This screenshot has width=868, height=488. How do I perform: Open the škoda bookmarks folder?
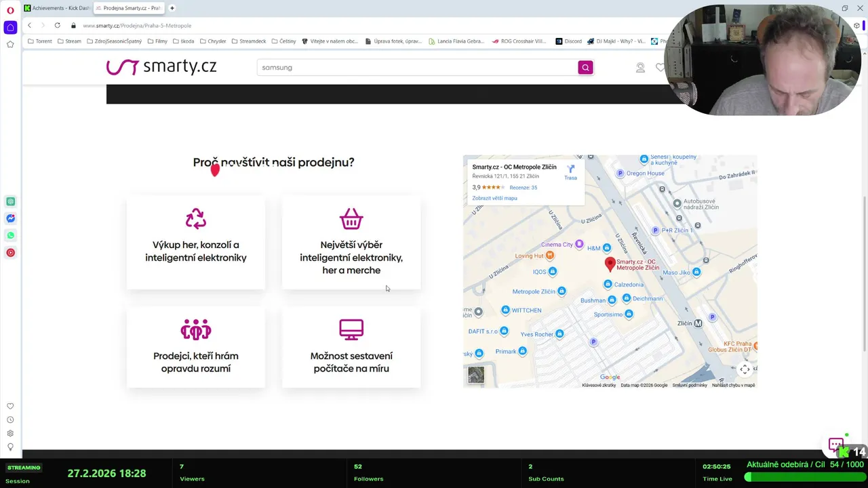pos(183,41)
